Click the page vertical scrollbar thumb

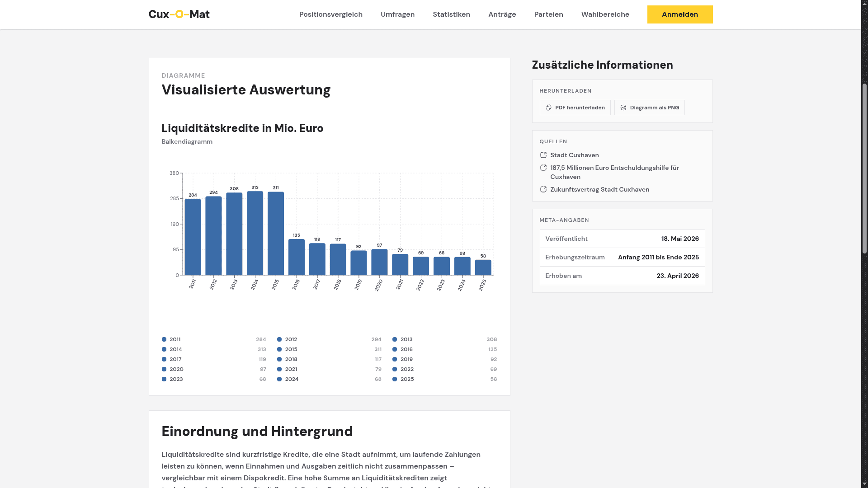(x=864, y=169)
